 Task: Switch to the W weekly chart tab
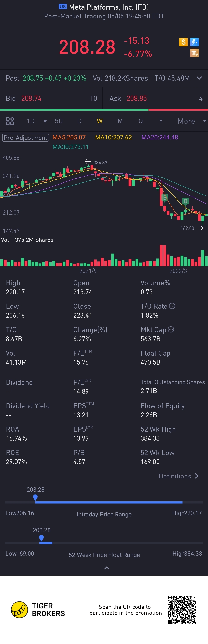click(100, 121)
